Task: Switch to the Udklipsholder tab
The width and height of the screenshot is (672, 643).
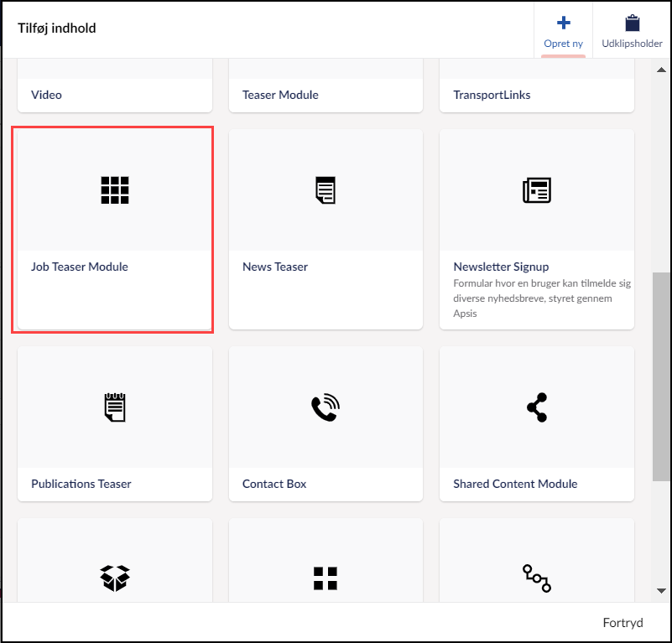Action: pyautogui.click(x=632, y=31)
